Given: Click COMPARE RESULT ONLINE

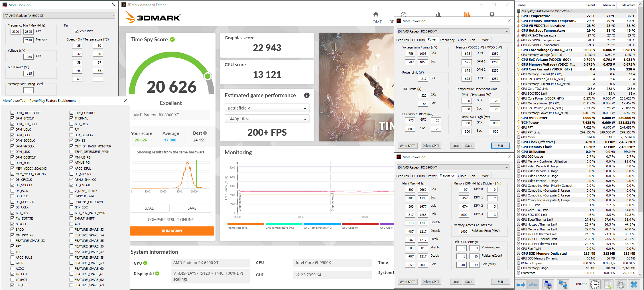Looking at the screenshot, I should coord(171,220).
